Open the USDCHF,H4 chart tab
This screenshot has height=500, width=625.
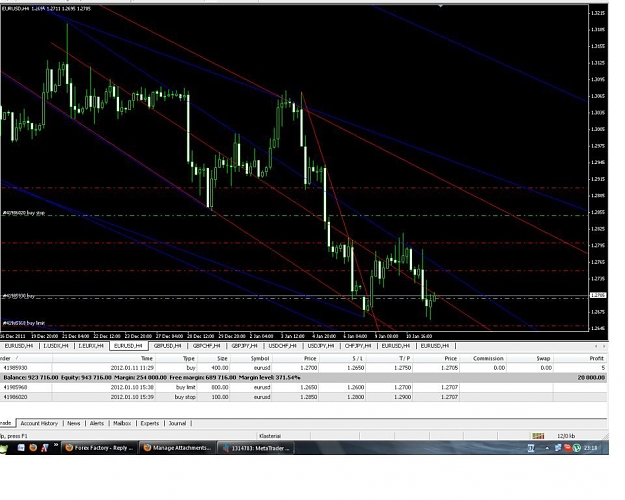[282, 346]
